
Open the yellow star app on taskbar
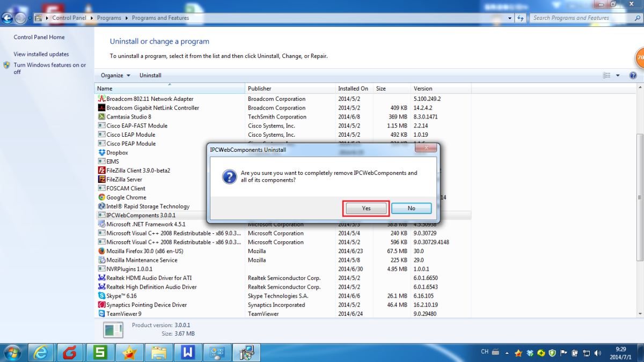[129, 352]
